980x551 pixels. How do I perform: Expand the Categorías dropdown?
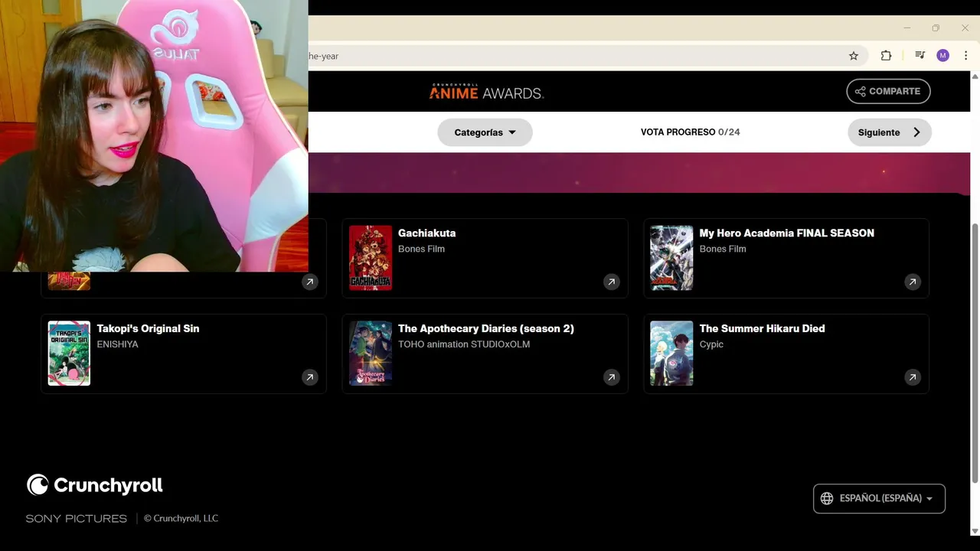click(485, 132)
